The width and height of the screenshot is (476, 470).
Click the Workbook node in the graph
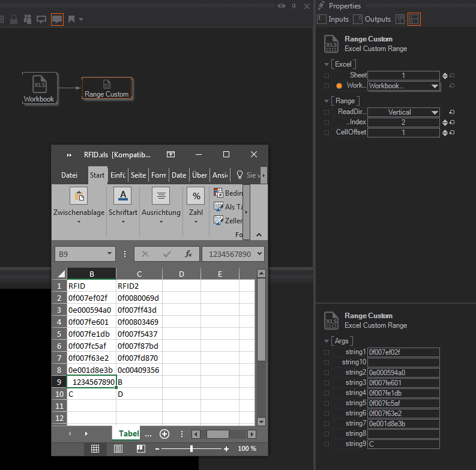click(39, 88)
